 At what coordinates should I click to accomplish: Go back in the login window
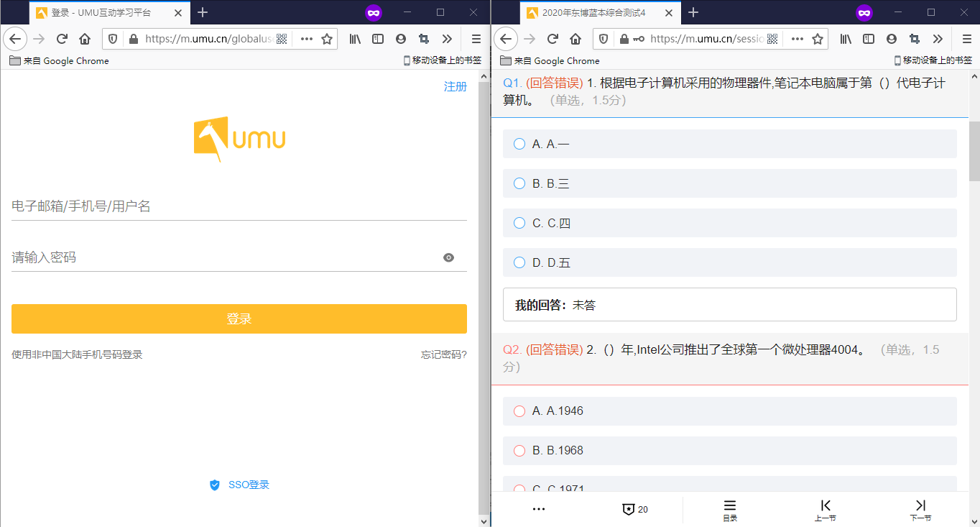(15, 40)
